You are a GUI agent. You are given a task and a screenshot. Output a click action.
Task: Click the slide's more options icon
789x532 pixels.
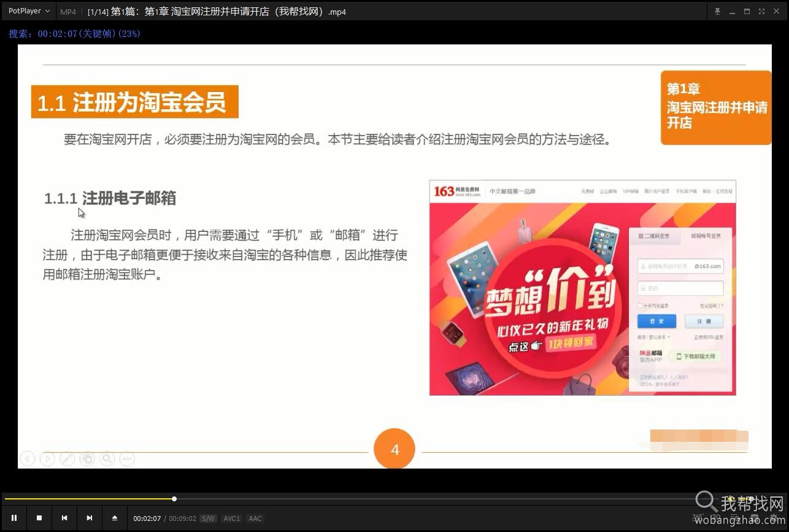[127, 458]
